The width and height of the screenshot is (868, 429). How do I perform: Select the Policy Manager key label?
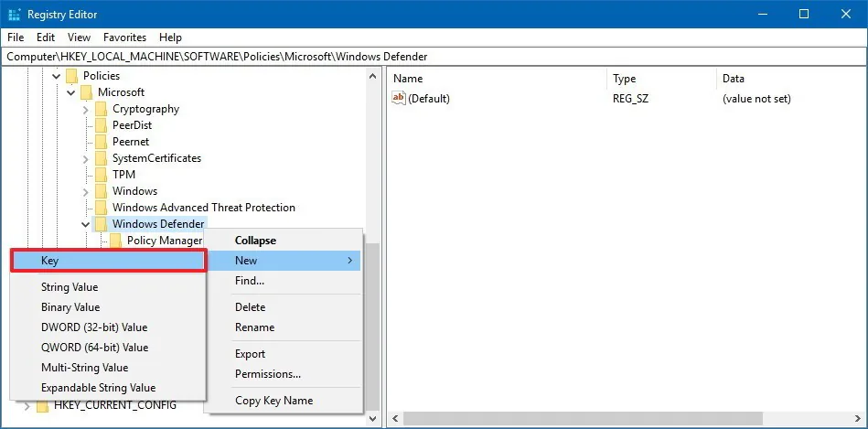[x=165, y=241]
